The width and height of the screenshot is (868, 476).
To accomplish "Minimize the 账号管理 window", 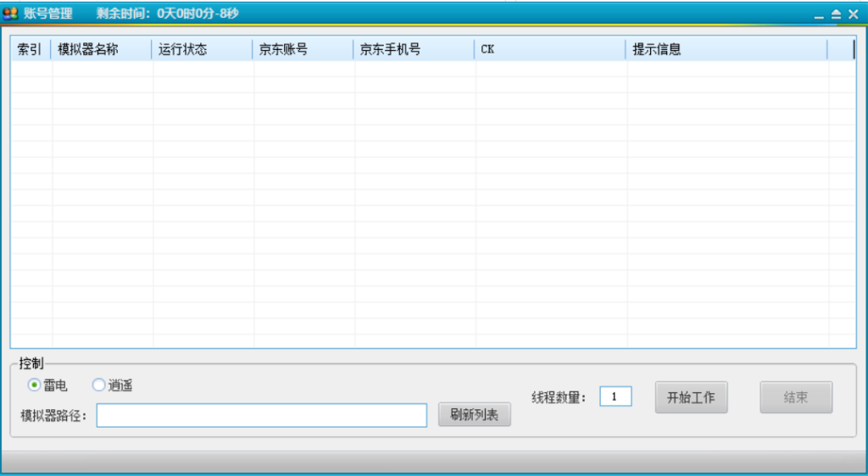I will [x=819, y=14].
